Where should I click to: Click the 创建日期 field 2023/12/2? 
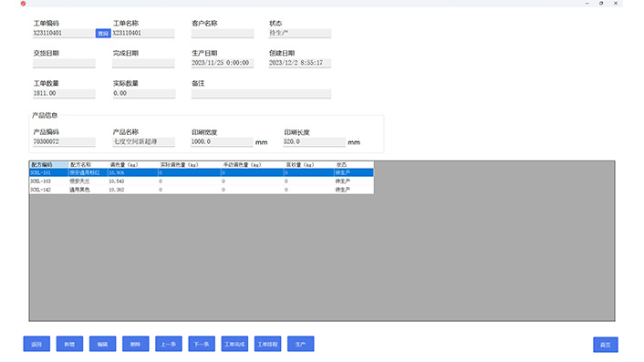(x=300, y=63)
